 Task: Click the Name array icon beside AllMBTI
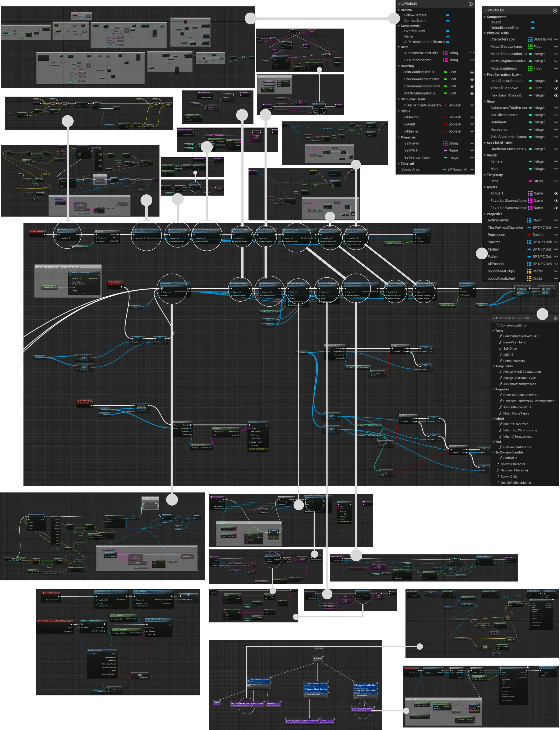pyautogui.click(x=530, y=193)
